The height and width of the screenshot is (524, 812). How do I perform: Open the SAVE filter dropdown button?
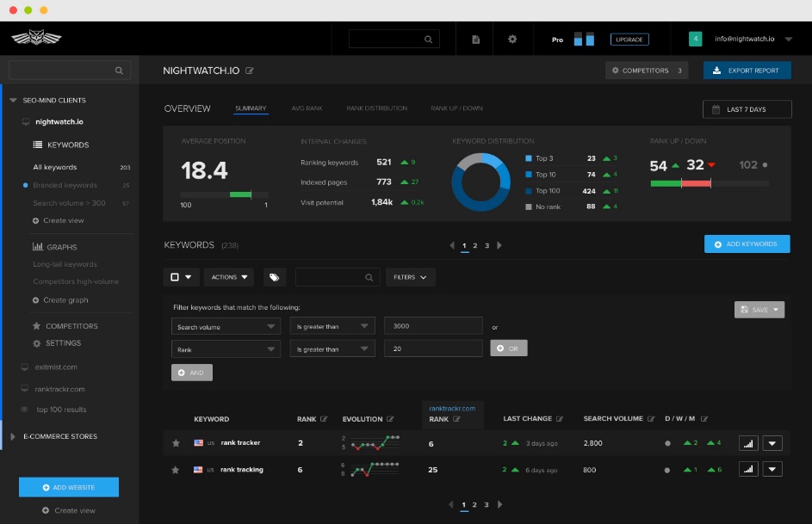759,310
